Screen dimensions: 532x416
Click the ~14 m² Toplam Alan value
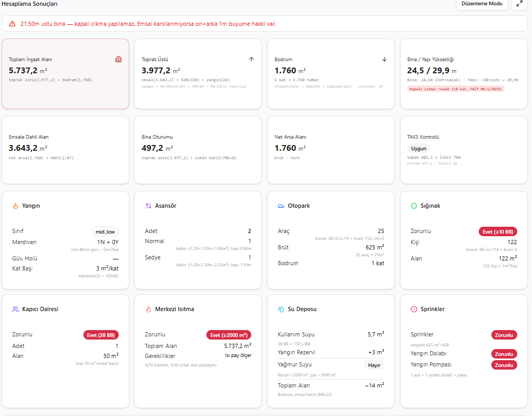click(x=375, y=385)
